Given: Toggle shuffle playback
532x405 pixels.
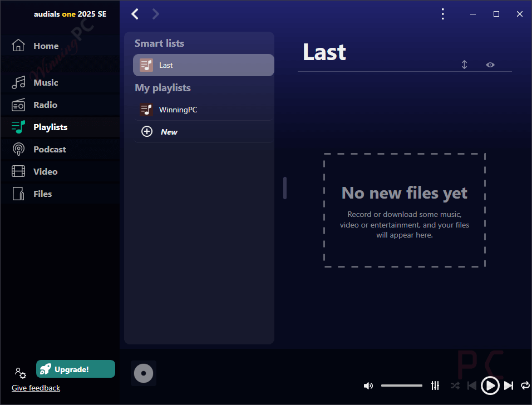Looking at the screenshot, I should point(455,386).
